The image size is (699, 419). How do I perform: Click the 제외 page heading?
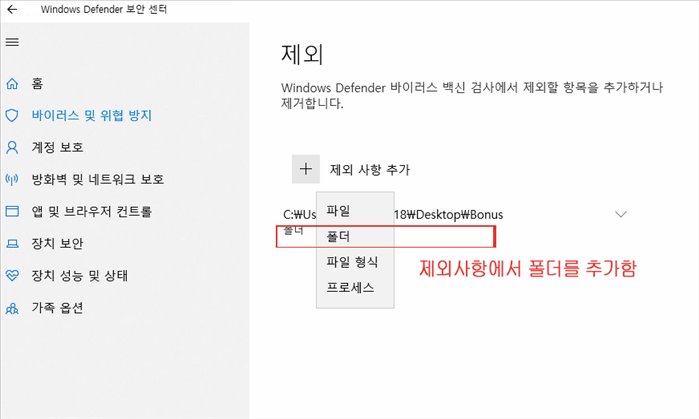302,54
